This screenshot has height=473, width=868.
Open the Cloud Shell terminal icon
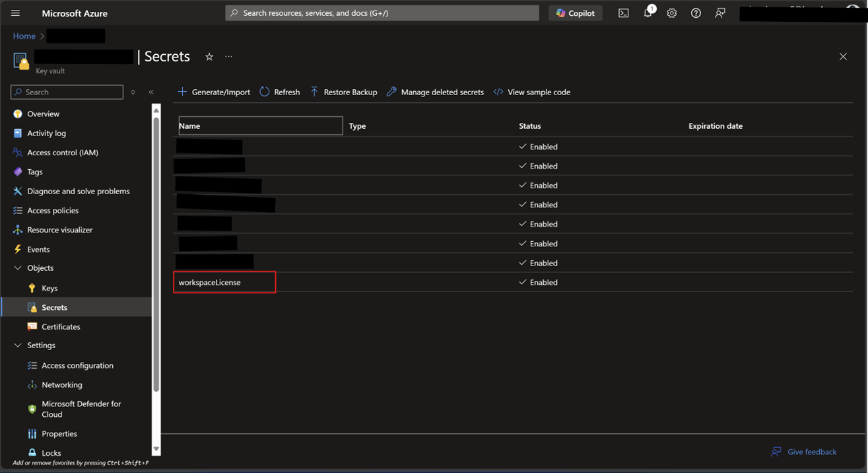point(623,13)
